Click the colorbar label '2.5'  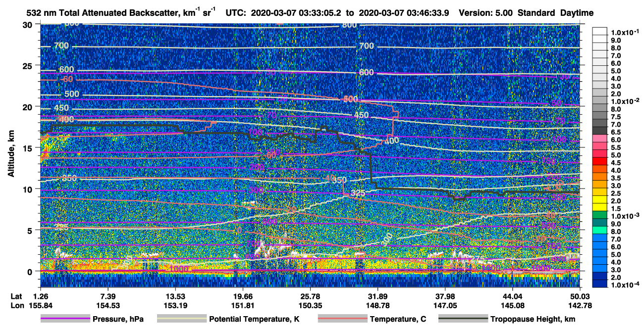pyautogui.click(x=616, y=193)
